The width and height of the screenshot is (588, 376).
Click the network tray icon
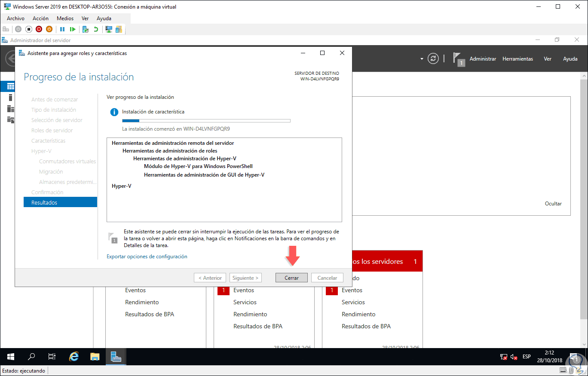pyautogui.click(x=504, y=357)
